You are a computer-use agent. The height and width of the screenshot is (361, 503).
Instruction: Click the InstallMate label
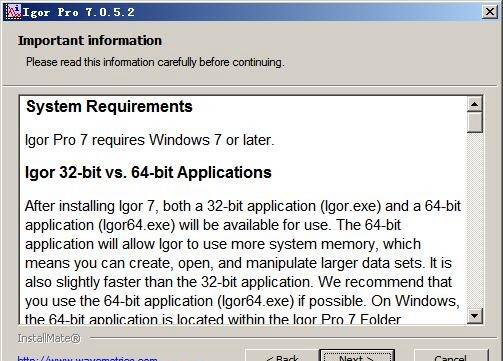[49, 338]
